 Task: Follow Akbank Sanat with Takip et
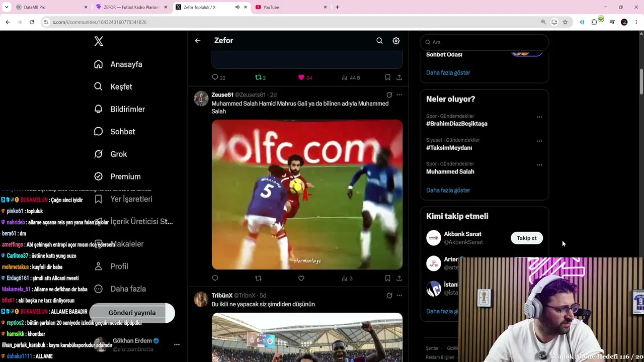point(527,238)
